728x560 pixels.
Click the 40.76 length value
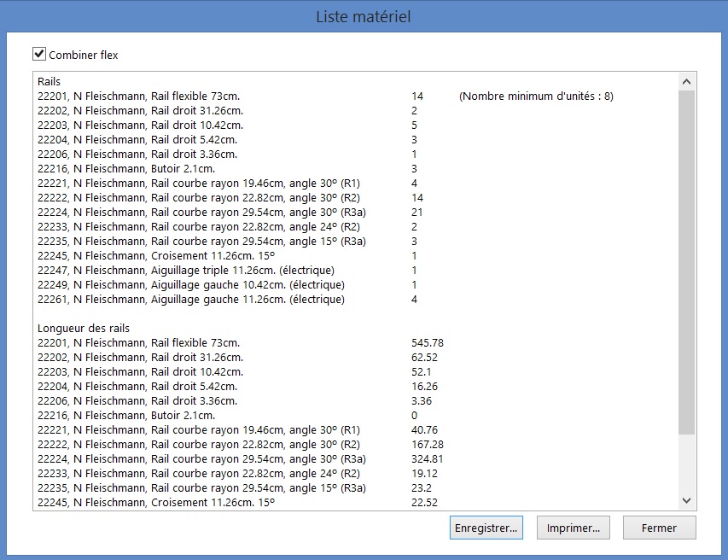click(424, 430)
